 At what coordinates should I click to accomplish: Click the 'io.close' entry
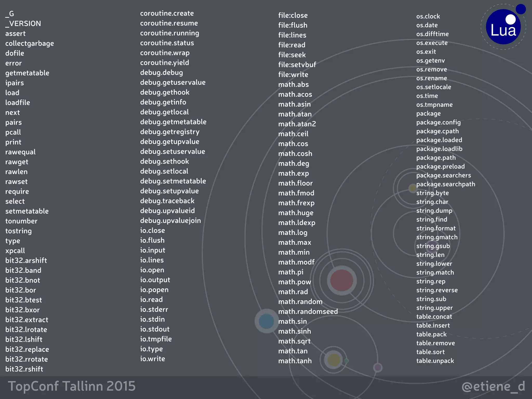[152, 230]
